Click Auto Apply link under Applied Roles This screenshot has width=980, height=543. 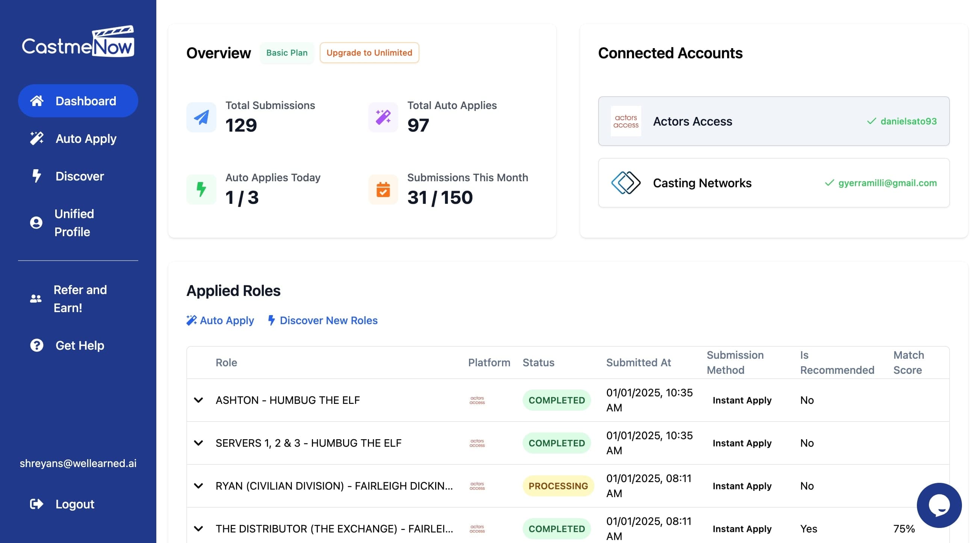(x=220, y=320)
